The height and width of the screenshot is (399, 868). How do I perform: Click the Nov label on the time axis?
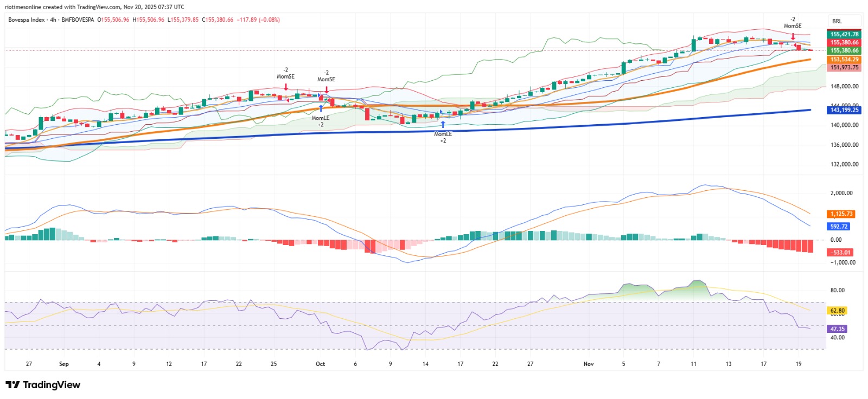(x=589, y=364)
